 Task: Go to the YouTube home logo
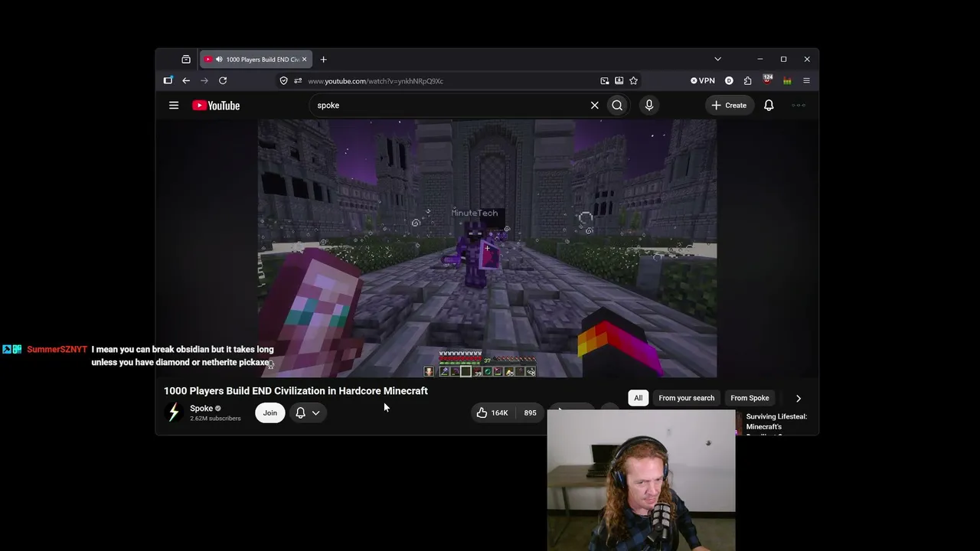(x=216, y=106)
